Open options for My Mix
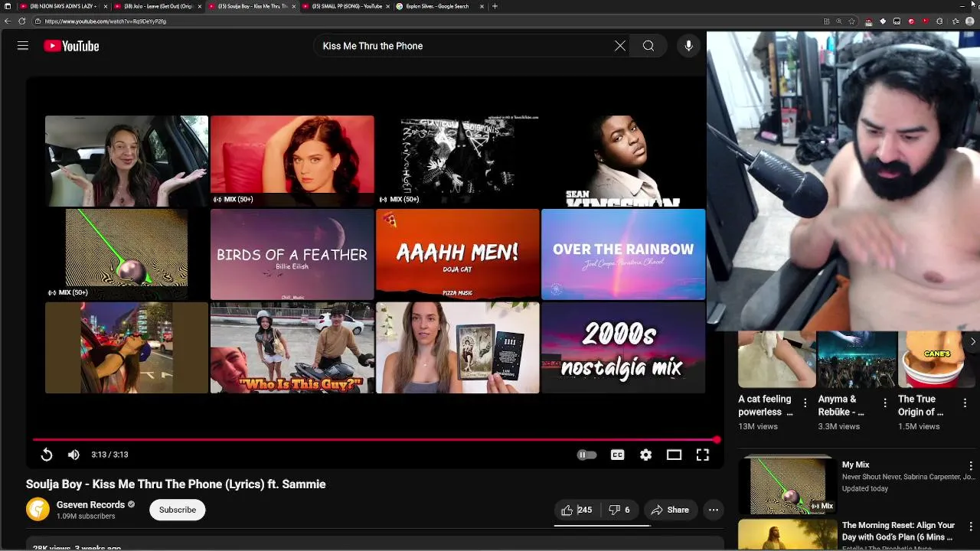 point(971,465)
